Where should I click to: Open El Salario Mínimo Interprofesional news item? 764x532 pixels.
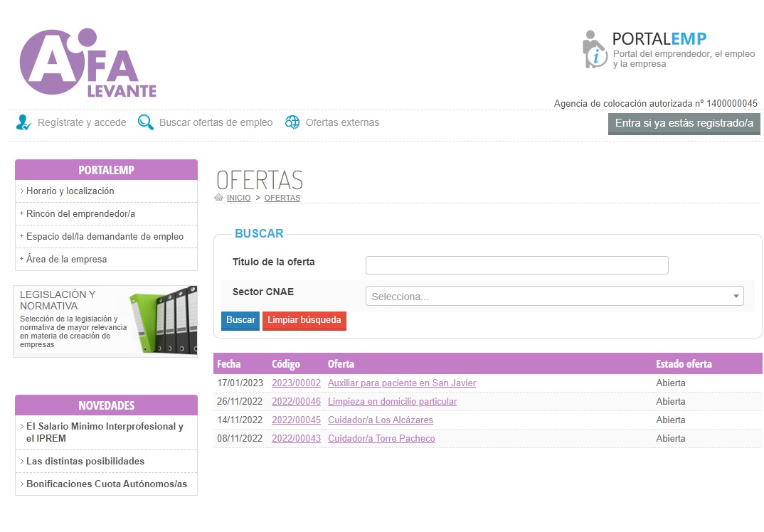tap(105, 432)
